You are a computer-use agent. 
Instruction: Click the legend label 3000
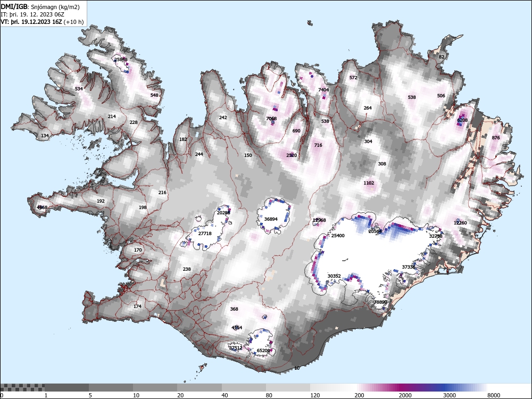click(449, 395)
